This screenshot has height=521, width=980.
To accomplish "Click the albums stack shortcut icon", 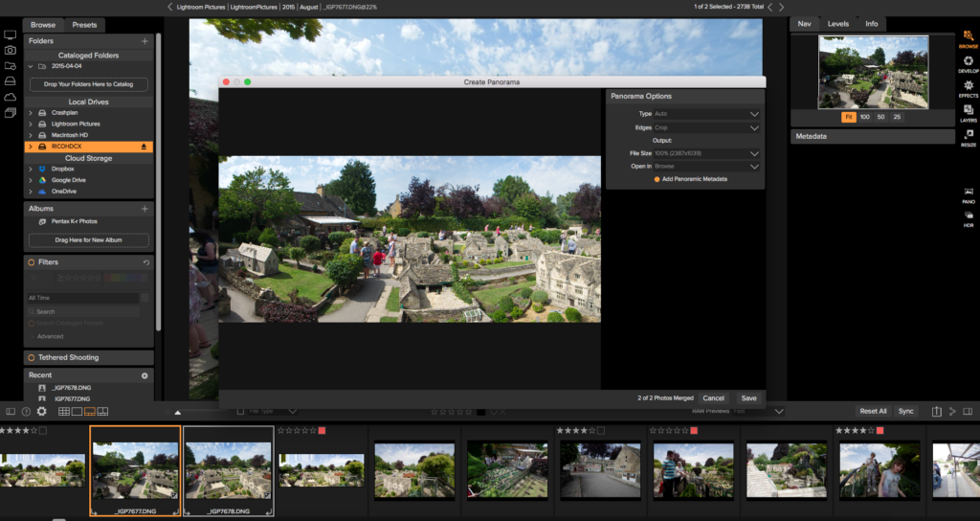I will point(10,113).
